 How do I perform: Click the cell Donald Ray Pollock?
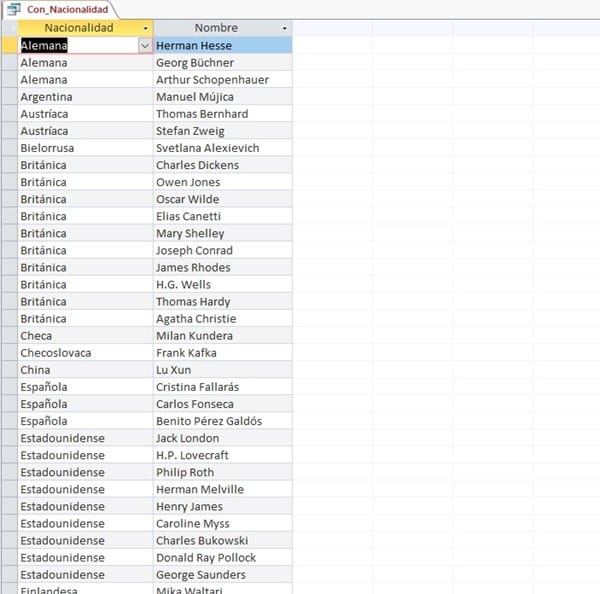[x=223, y=558]
